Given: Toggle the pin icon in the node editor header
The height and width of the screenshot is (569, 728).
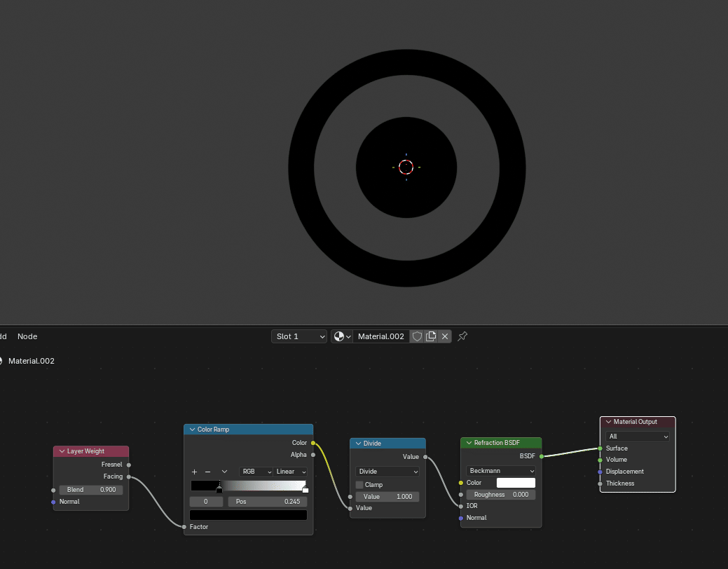Looking at the screenshot, I should pos(462,336).
